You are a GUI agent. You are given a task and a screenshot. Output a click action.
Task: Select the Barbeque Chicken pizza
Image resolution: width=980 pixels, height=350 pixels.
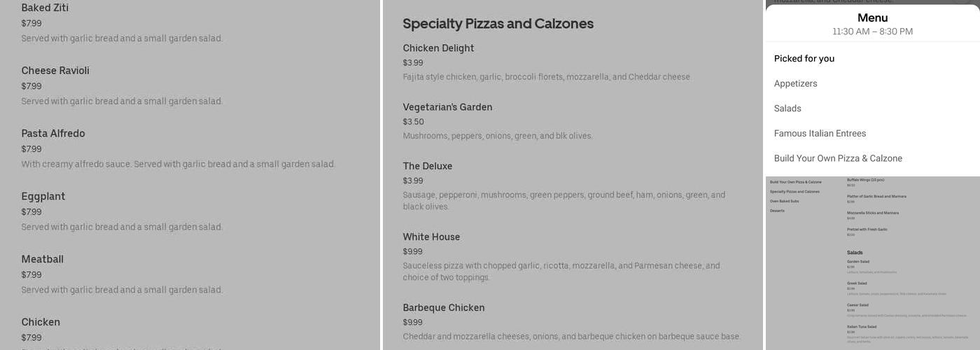[x=444, y=307]
